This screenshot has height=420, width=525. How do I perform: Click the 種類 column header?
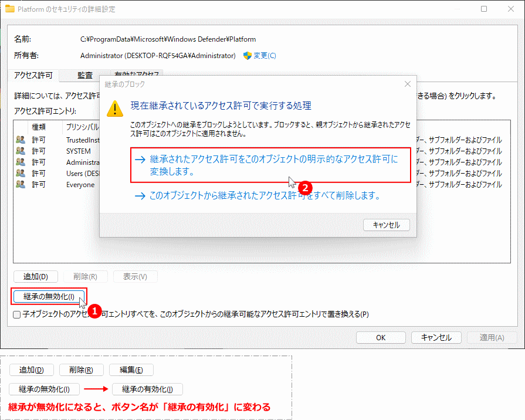[x=39, y=127]
